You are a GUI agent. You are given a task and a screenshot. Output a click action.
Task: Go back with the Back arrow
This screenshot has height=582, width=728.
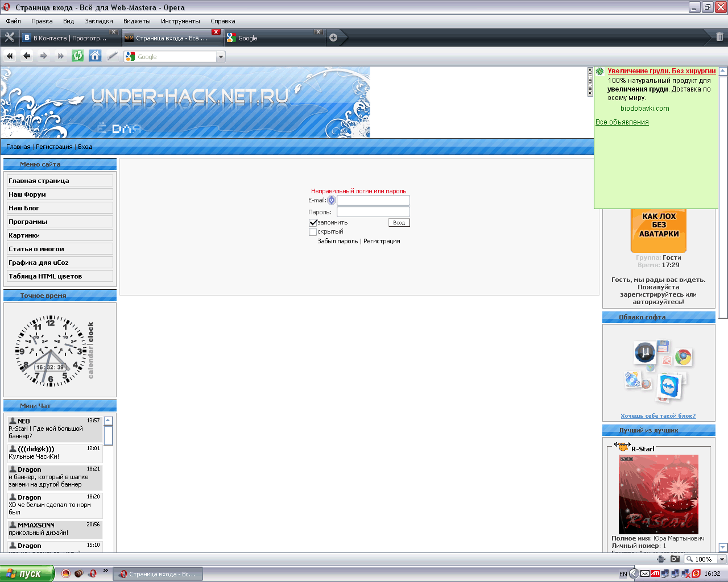coord(27,56)
